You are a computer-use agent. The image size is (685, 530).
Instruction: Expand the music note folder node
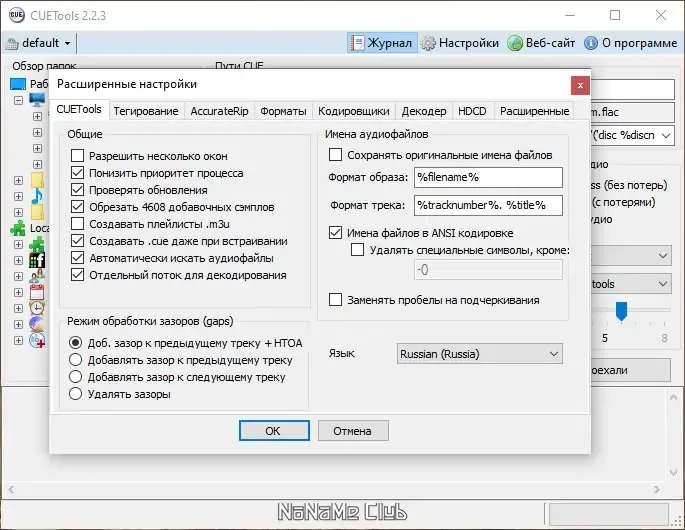(x=18, y=196)
